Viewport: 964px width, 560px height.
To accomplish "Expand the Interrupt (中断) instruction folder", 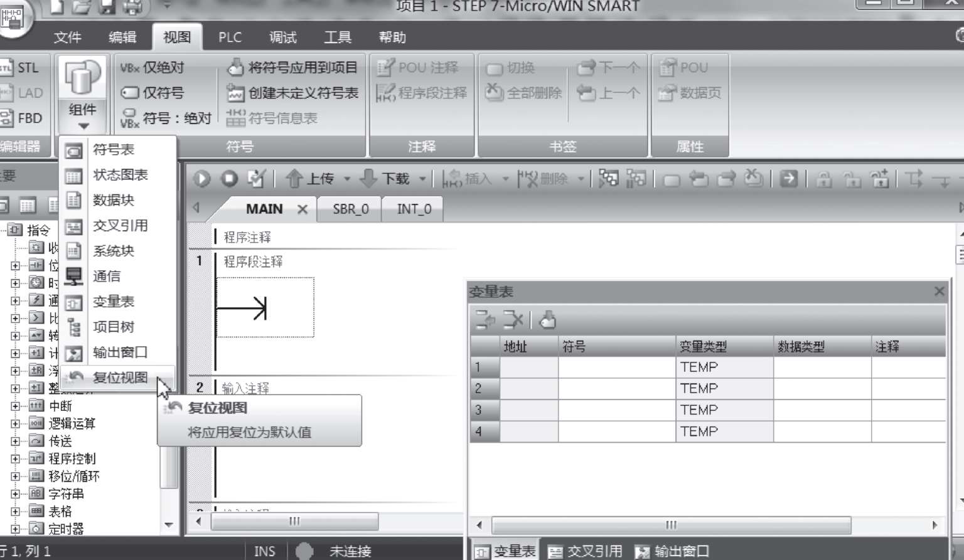I will point(15,406).
